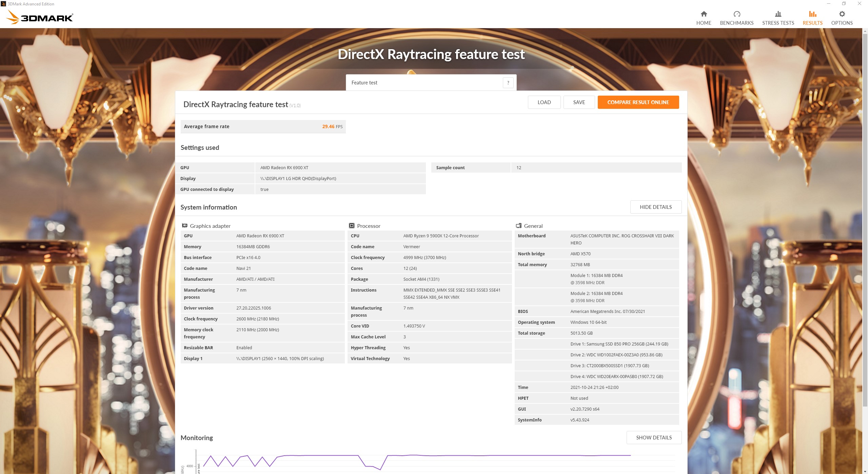868x474 pixels.
Task: Minimize the 3DMark window
Action: (x=828, y=4)
